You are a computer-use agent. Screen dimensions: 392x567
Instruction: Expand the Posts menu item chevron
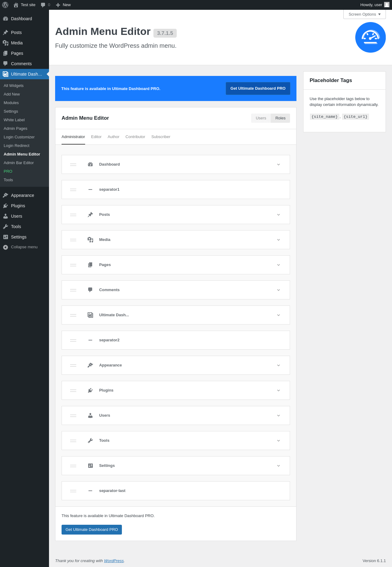(278, 215)
